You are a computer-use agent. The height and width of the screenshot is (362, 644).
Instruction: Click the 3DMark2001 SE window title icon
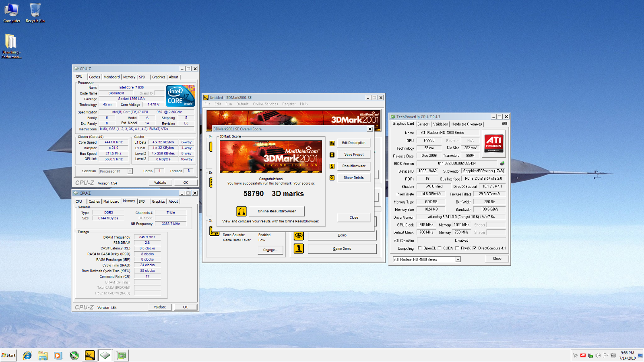coord(206,97)
